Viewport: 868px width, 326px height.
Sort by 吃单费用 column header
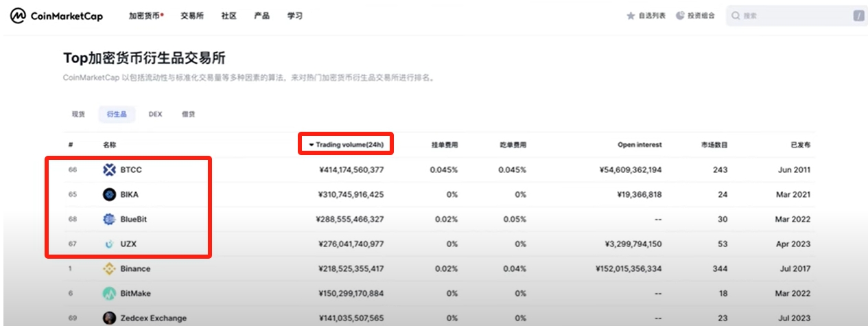513,145
